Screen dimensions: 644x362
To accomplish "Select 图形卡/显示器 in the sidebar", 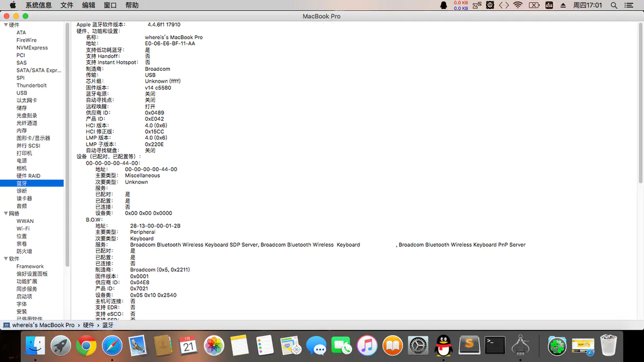I will (x=33, y=138).
